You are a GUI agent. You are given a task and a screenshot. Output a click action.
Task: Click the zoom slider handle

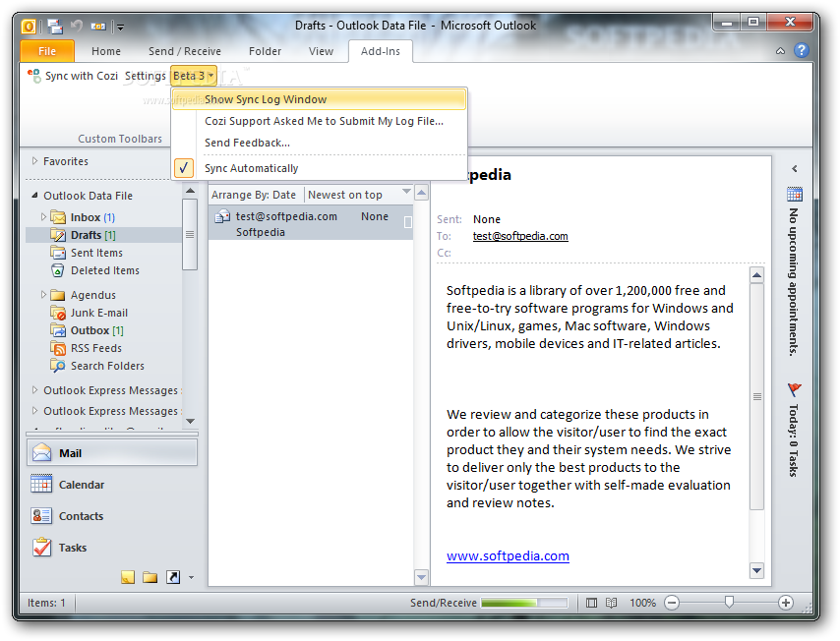click(x=729, y=603)
